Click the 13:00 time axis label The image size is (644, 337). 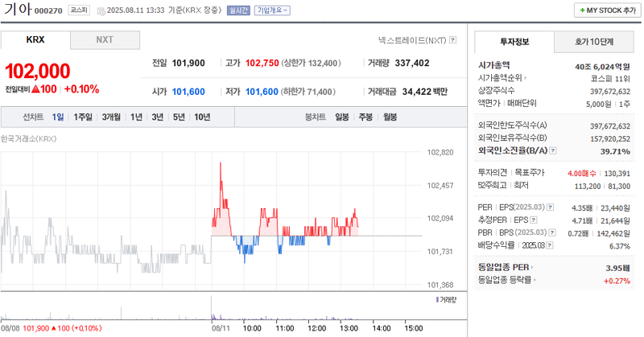point(349,328)
